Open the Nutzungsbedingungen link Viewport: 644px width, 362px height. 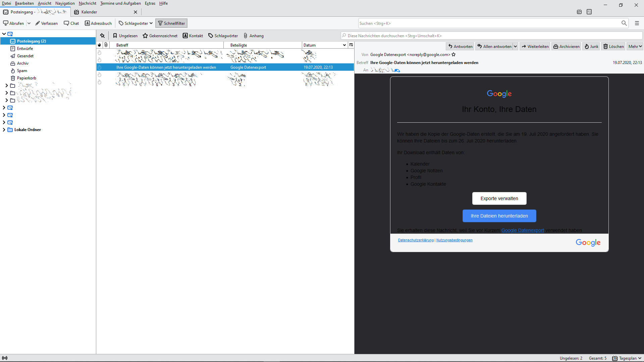(x=454, y=240)
